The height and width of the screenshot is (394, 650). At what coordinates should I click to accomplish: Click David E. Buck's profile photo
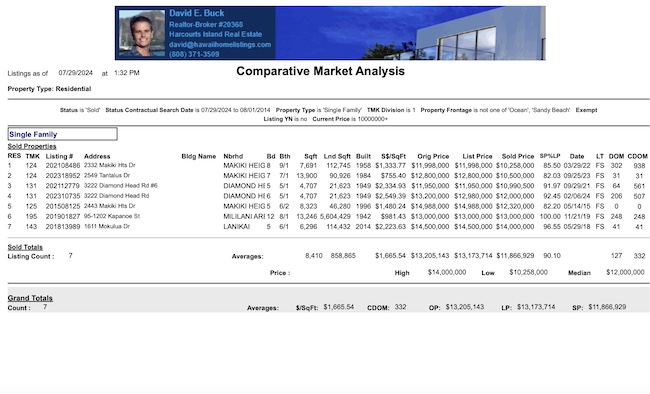click(142, 33)
